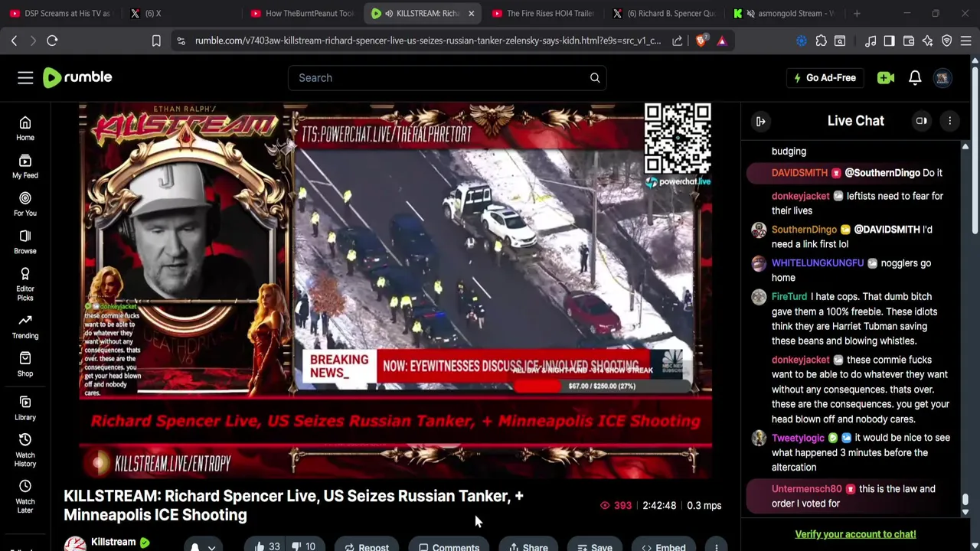Open the browser main menu
Image resolution: width=980 pixels, height=551 pixels.
[x=966, y=41]
